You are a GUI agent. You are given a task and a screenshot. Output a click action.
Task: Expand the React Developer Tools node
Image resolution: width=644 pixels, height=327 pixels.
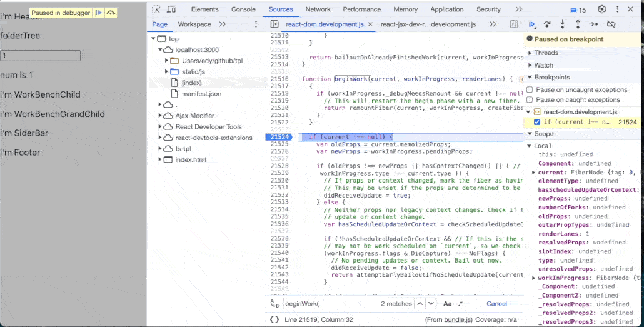coord(160,126)
